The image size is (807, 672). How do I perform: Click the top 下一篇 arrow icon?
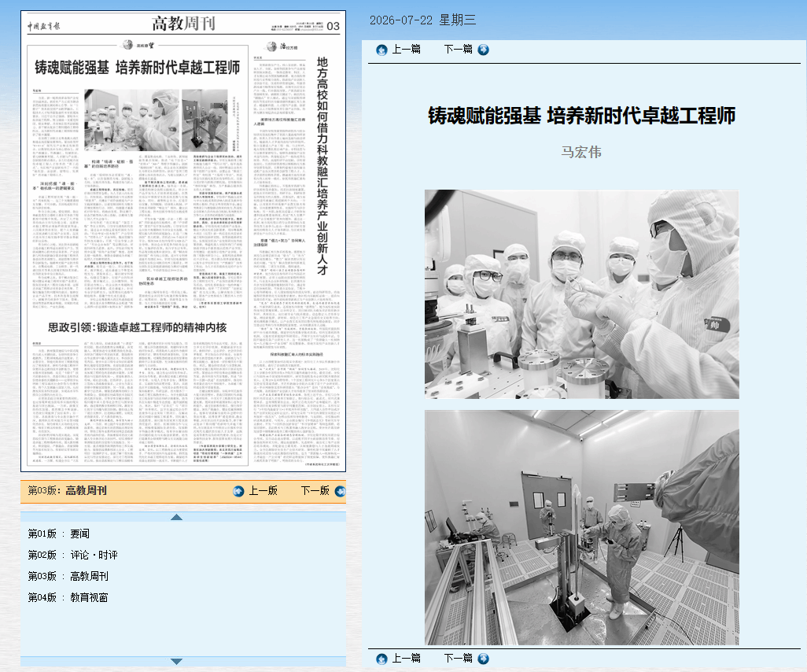coord(483,50)
